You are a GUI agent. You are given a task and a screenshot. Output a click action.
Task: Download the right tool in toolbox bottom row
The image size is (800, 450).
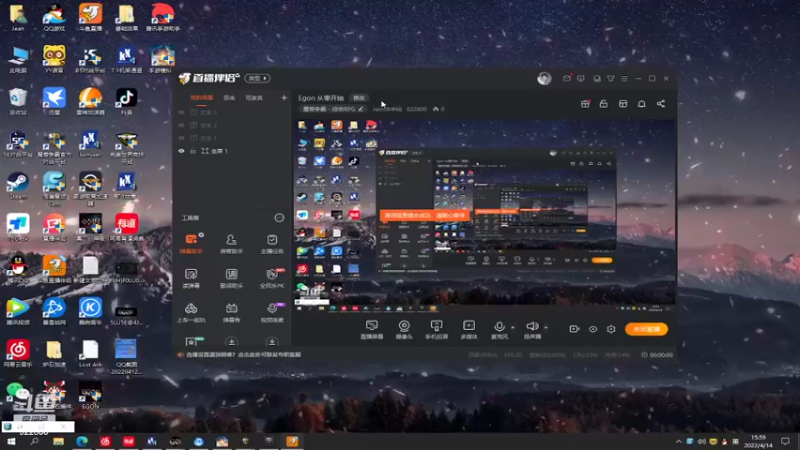272,341
